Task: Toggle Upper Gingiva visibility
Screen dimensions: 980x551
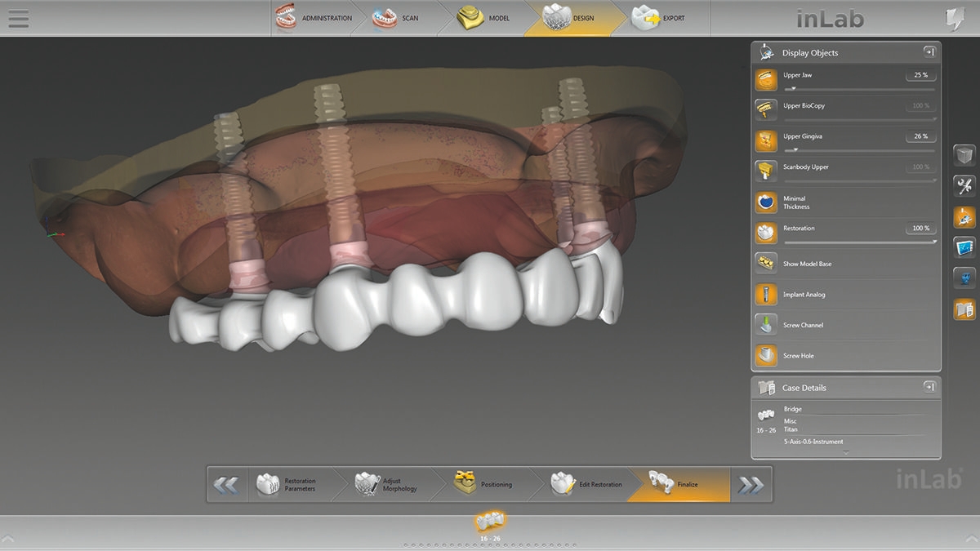Action: (766, 140)
